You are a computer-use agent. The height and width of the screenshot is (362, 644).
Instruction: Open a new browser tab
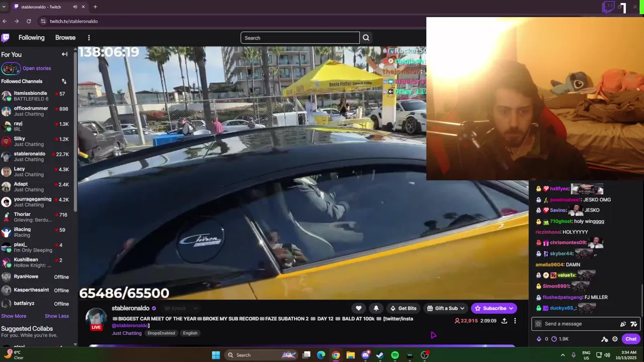pyautogui.click(x=95, y=7)
